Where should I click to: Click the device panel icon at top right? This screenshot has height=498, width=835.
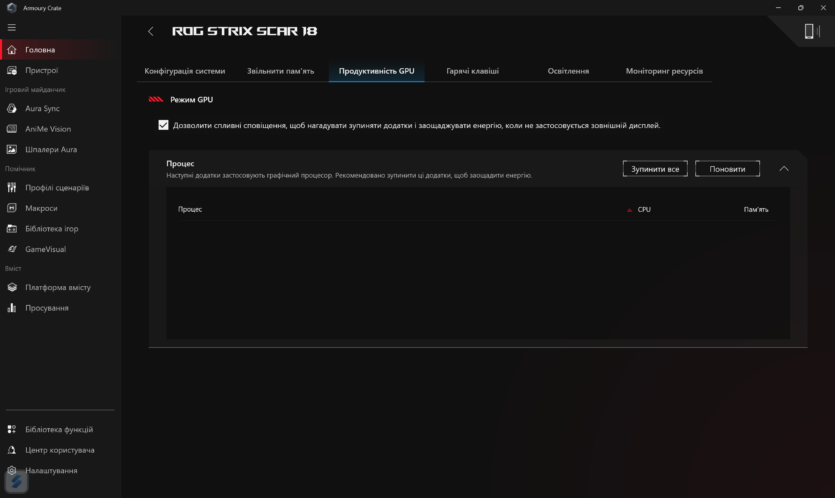(811, 31)
